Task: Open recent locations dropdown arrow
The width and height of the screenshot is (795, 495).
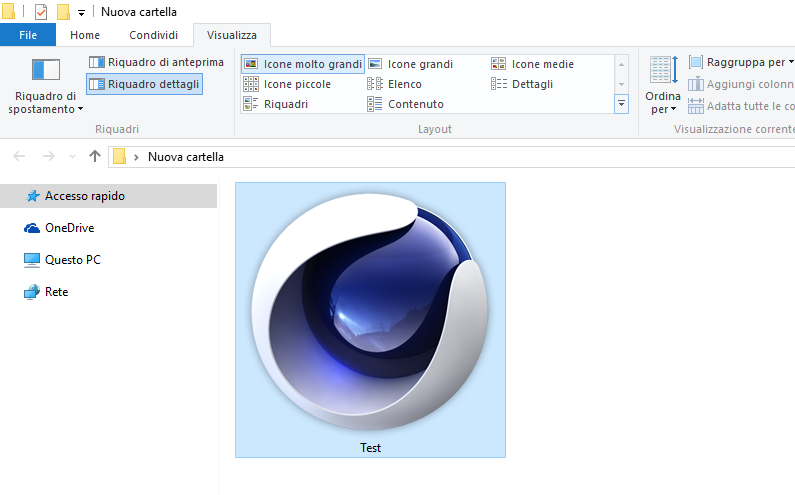Action: point(73,157)
